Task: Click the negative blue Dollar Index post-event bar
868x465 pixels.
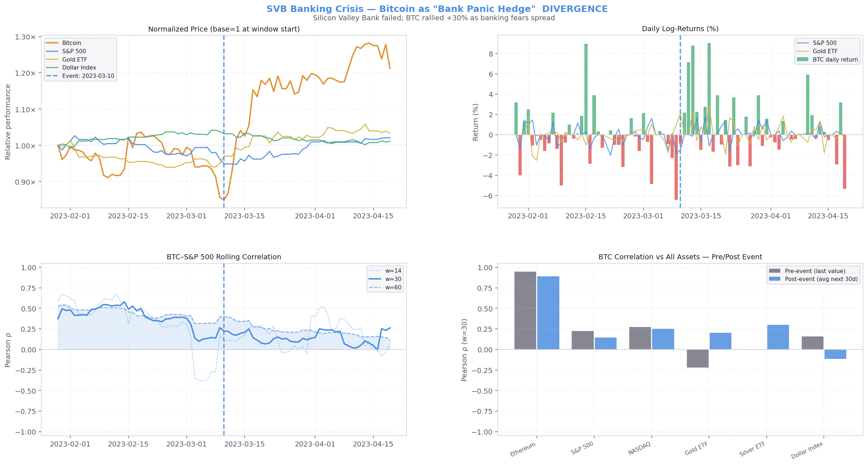Action: [x=835, y=354]
